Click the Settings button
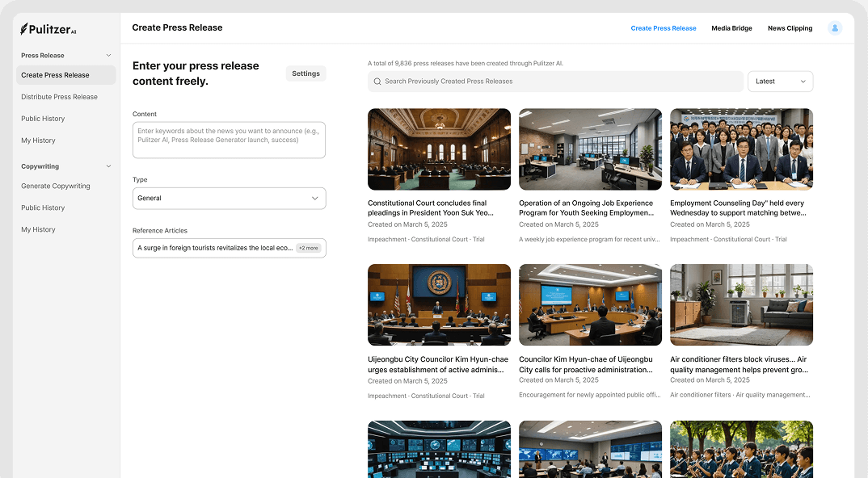The height and width of the screenshot is (478, 868). 305,73
